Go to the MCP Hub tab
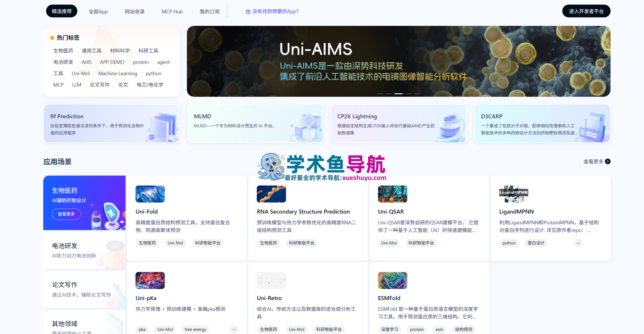644x334 pixels. tap(172, 11)
